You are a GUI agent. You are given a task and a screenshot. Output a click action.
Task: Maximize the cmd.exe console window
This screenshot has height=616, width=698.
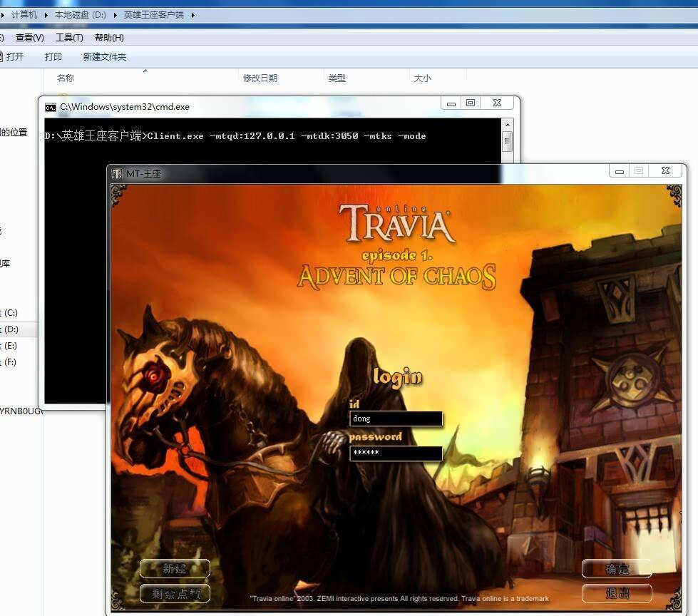(471, 103)
